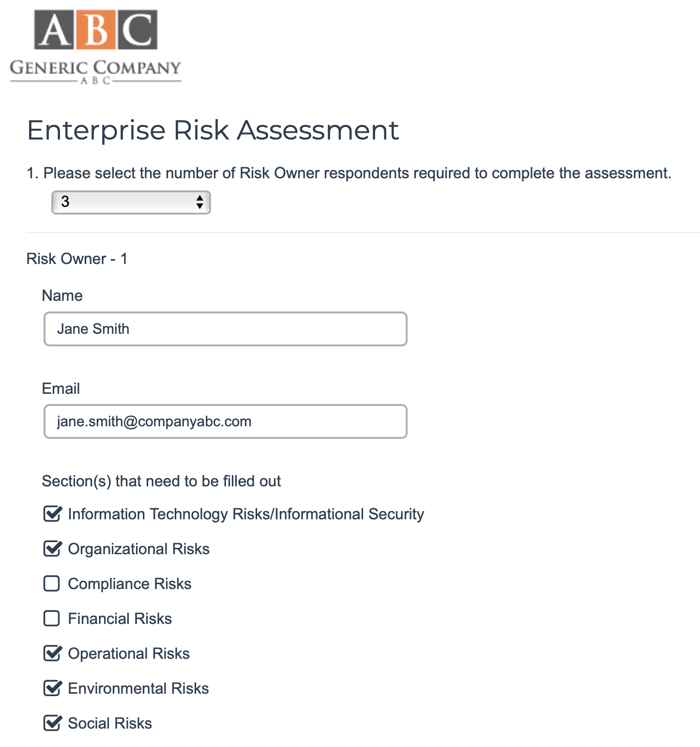
Task: Enable the Compliance Risks checkbox
Action: (52, 584)
